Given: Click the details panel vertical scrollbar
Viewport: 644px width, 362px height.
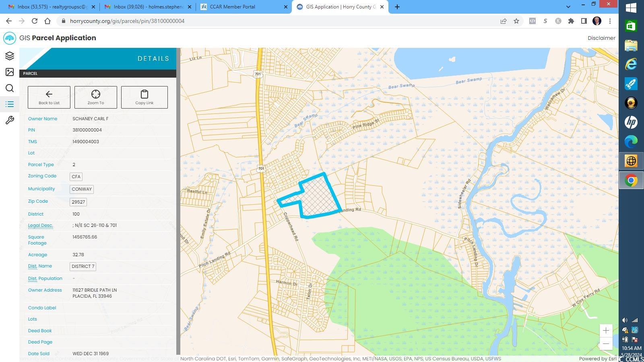Looking at the screenshot, I should coord(178,201).
